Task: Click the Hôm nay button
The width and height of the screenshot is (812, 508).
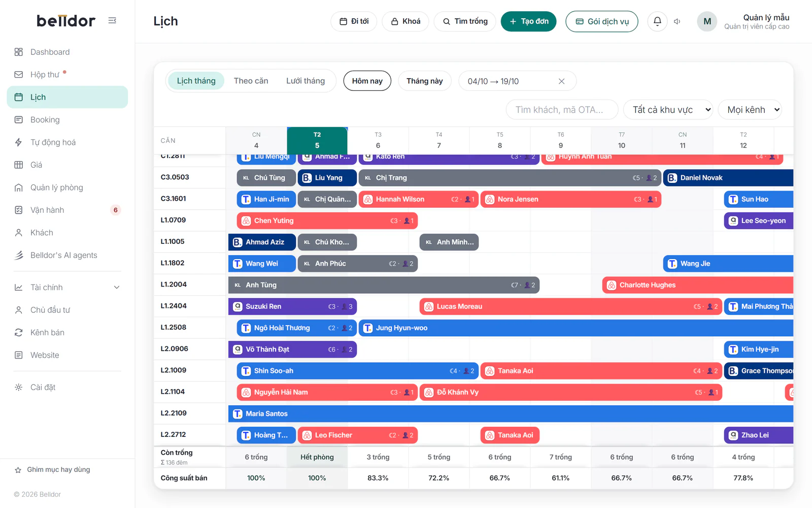Action: (367, 81)
